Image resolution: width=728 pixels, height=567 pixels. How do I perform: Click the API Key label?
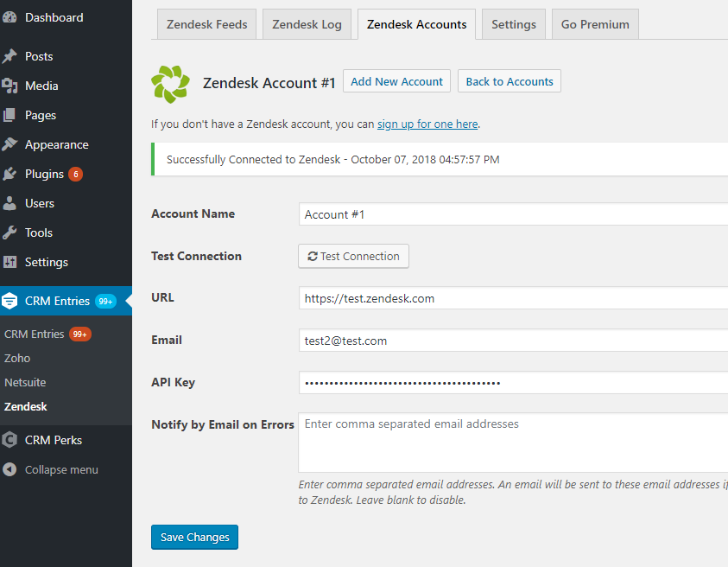(174, 382)
